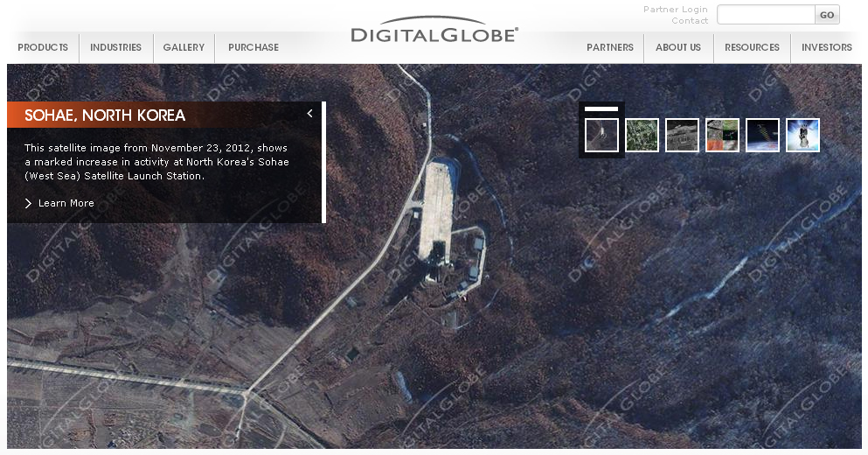Screen dimensions: 868x455
Task: Open the Products menu
Action: point(43,47)
